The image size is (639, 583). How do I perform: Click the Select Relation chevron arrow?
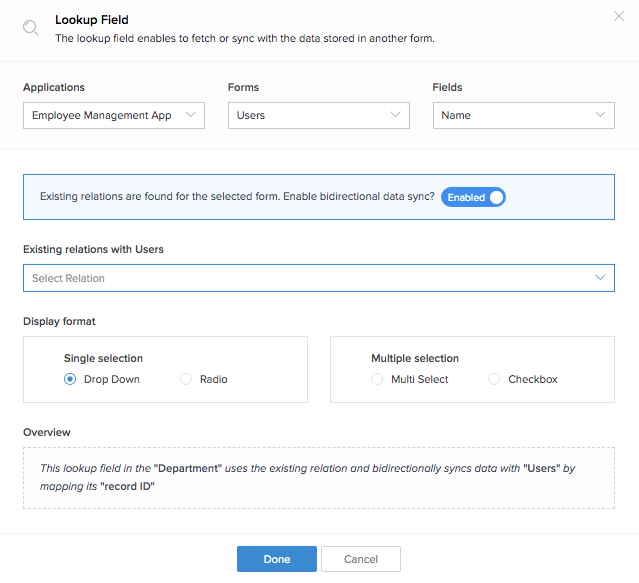click(x=600, y=278)
